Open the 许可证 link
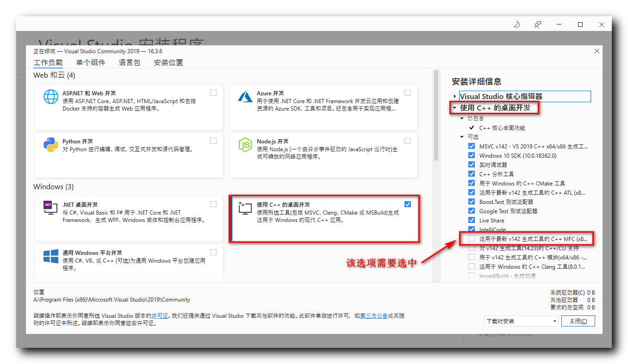Screen dimensions: 628x364 pyautogui.click(x=160, y=316)
